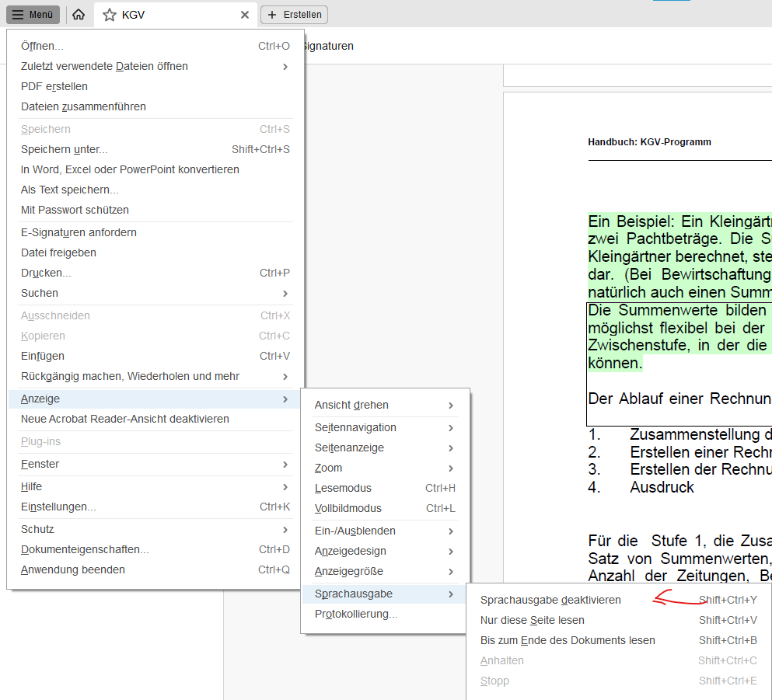Select In Word, Excel oder PowerPoint konvertieren
Viewport: 772px width, 700px height.
[155, 169]
